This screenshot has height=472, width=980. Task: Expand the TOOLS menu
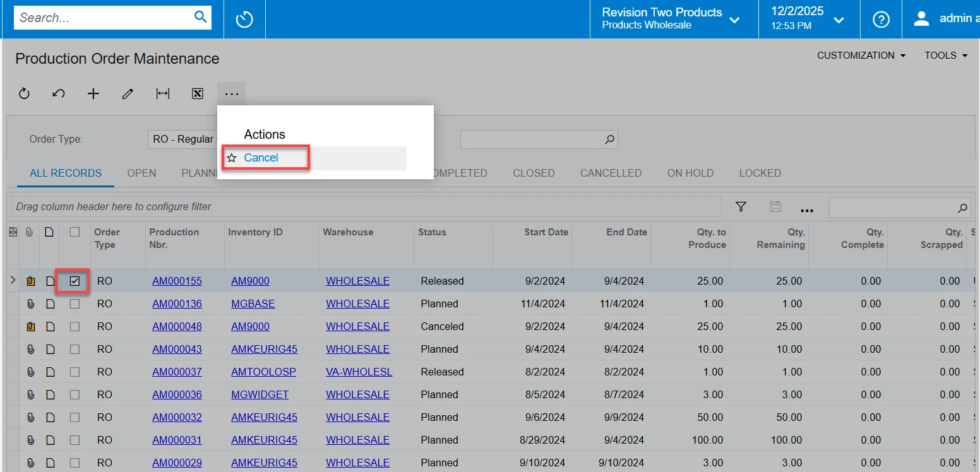[946, 56]
